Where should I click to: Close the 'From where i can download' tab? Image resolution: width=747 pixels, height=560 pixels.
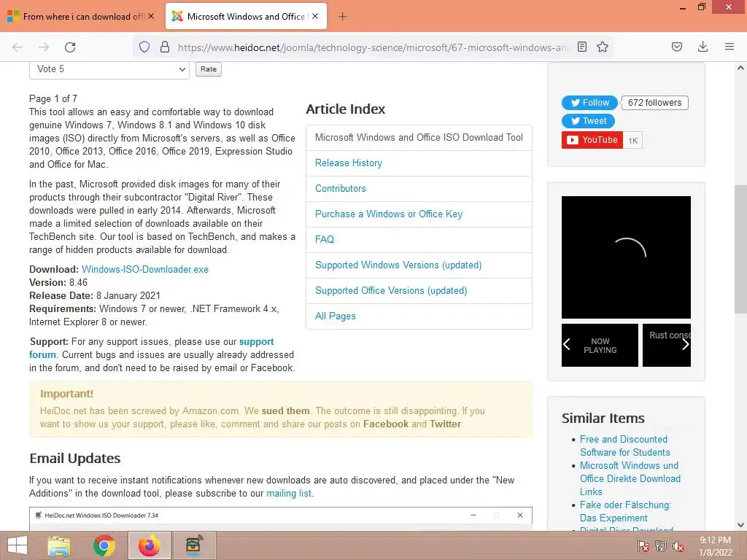pyautogui.click(x=151, y=16)
